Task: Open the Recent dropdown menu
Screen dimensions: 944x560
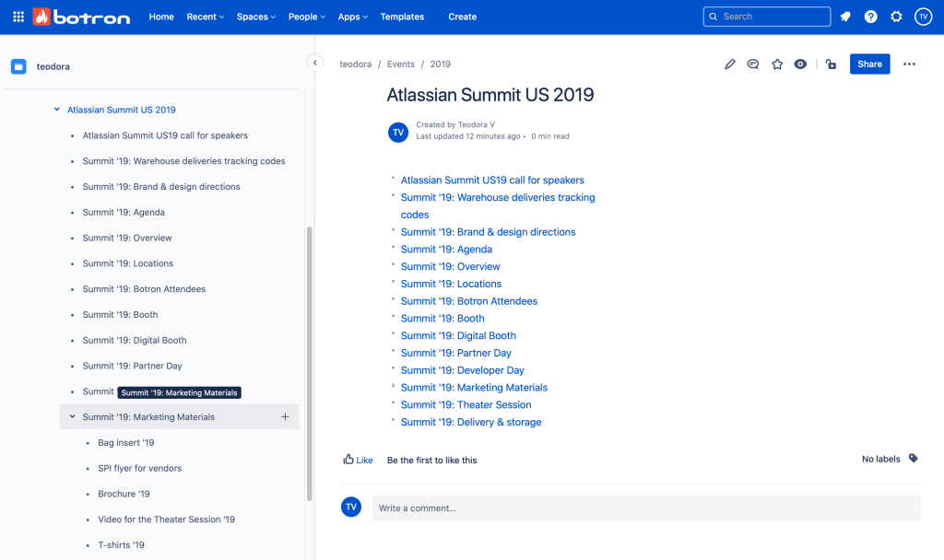Action: click(205, 16)
